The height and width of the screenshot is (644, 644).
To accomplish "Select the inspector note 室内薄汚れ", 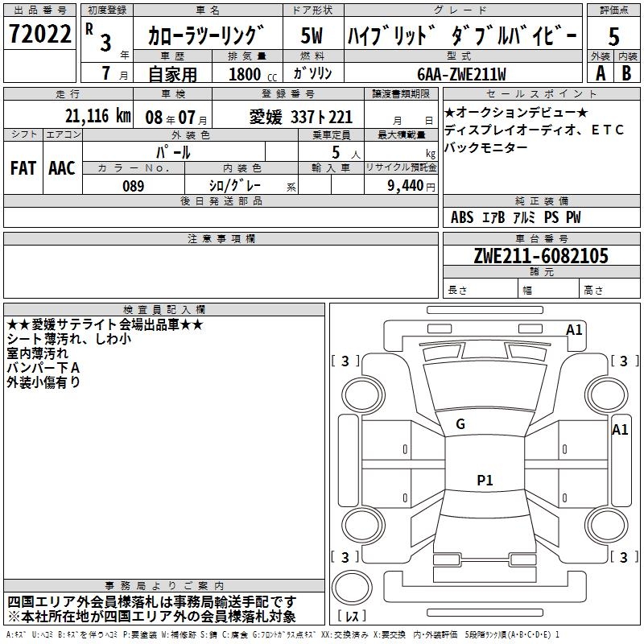I will click(37, 353).
